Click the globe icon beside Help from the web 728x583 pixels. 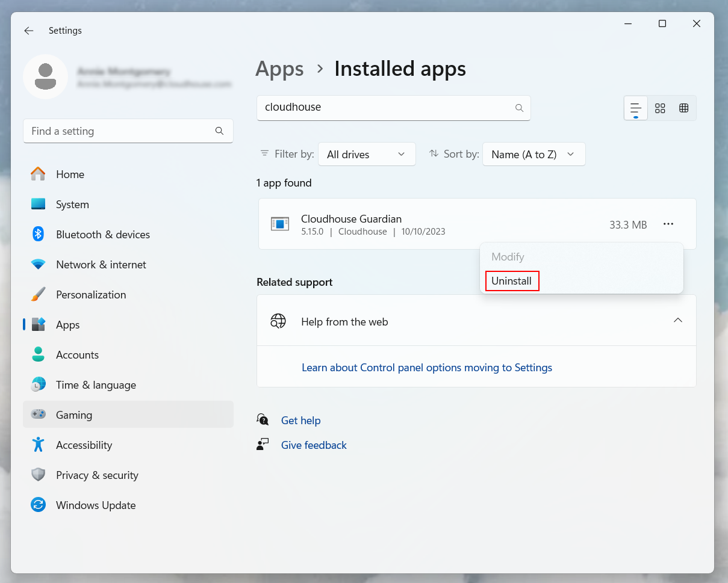(x=278, y=321)
